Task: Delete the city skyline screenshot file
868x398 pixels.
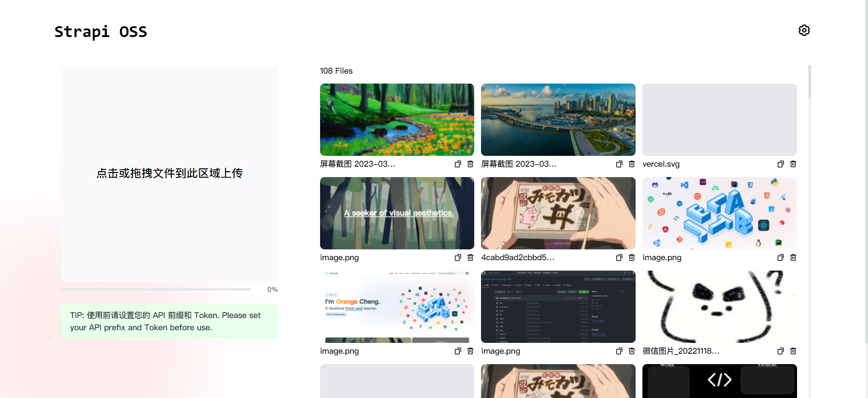Action: point(632,164)
